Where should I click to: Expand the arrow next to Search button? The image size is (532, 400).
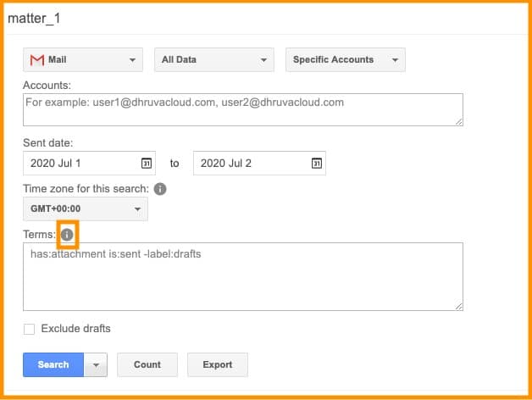tap(96, 365)
